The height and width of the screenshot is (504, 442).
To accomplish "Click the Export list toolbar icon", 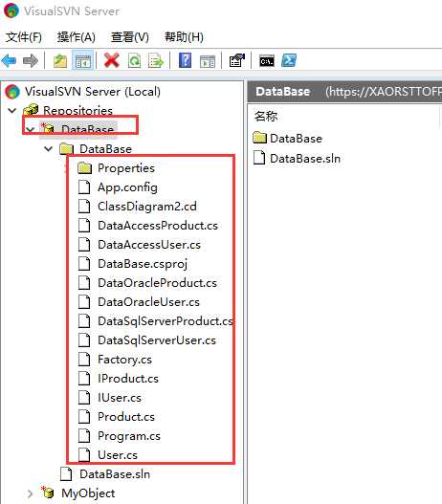I will (156, 60).
